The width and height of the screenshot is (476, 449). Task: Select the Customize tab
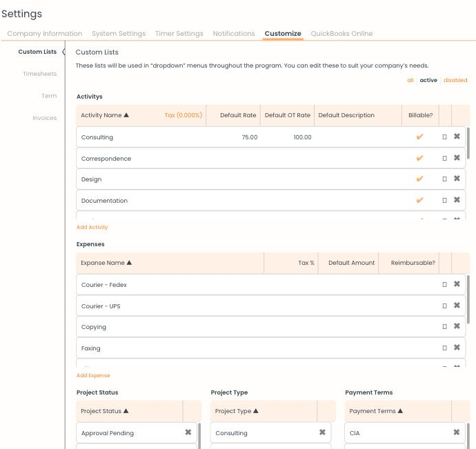point(283,33)
